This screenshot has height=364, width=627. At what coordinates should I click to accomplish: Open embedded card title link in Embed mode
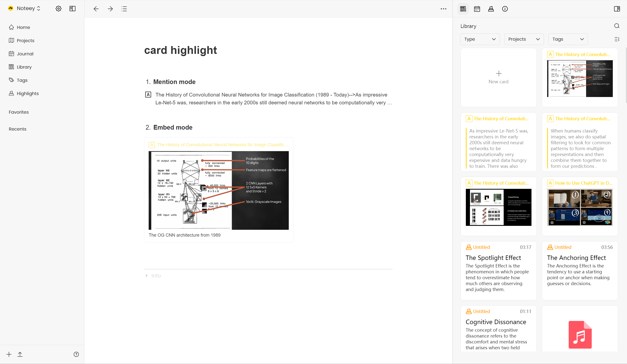(x=222, y=145)
